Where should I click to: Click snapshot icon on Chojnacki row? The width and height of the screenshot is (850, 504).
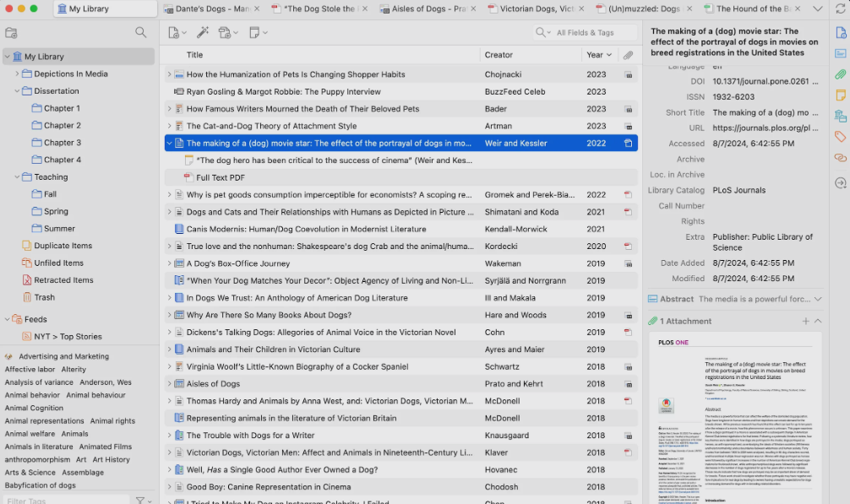629,74
